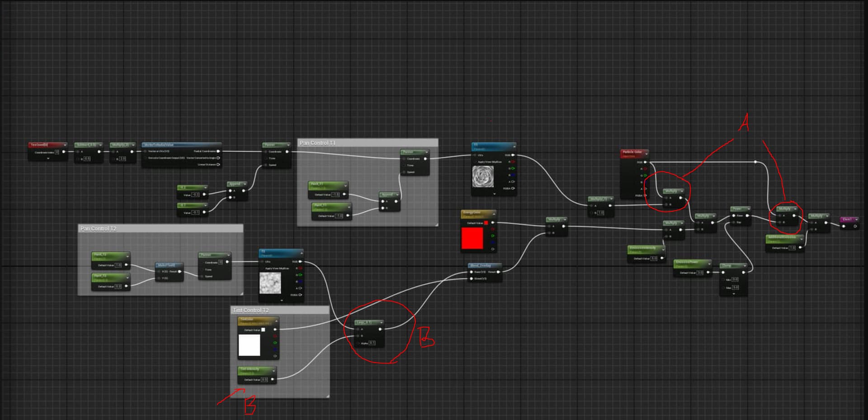
Task: Expand T2 texture sample bottom chevron
Action: pyautogui.click(x=281, y=300)
